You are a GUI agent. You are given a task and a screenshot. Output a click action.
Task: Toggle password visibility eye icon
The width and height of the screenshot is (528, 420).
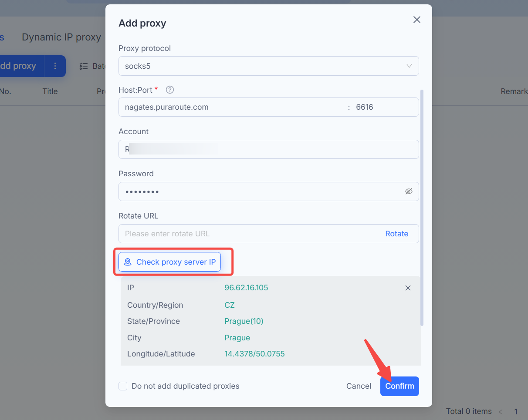point(409,191)
